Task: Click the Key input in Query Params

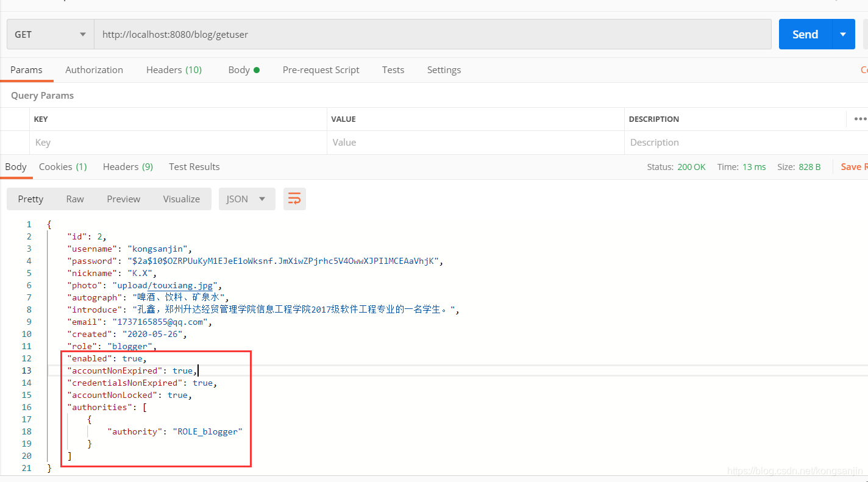Action: point(177,143)
